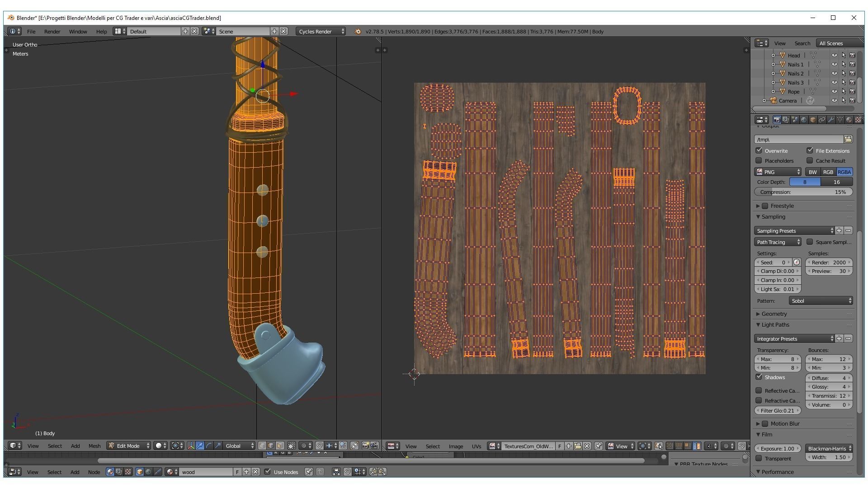Click the OpenGL render animation clapper icon
Viewport: 868px width, 488px height.
[374, 446]
